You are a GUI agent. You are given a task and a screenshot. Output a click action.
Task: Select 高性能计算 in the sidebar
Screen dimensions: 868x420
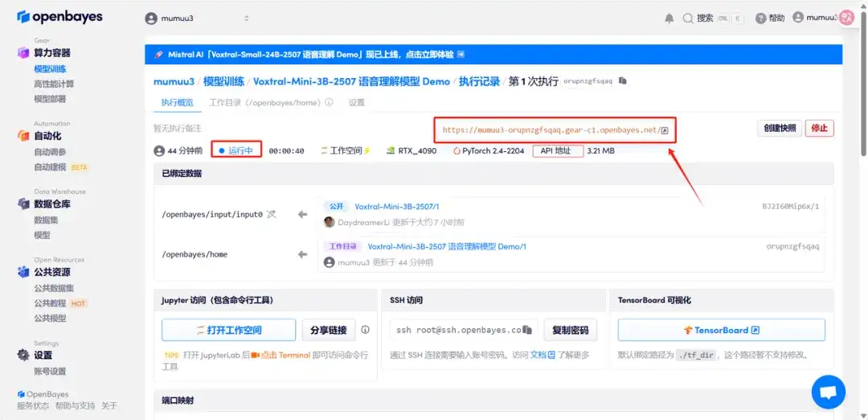tap(55, 84)
